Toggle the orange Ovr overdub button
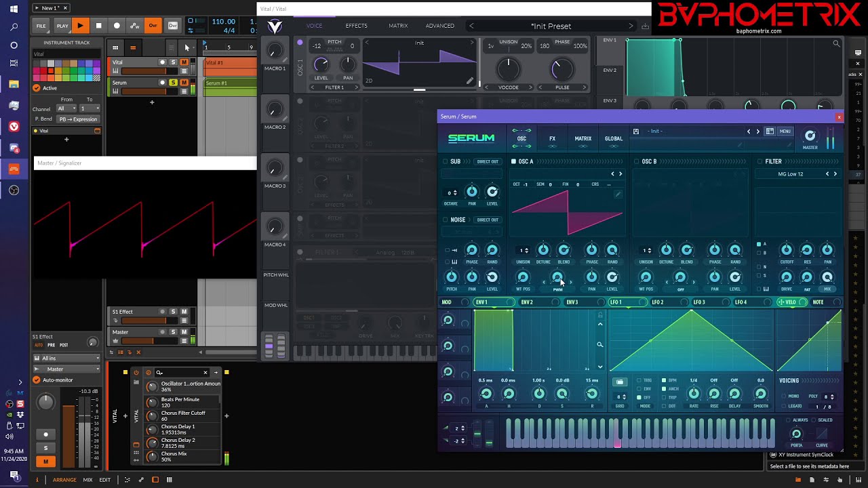 click(153, 26)
